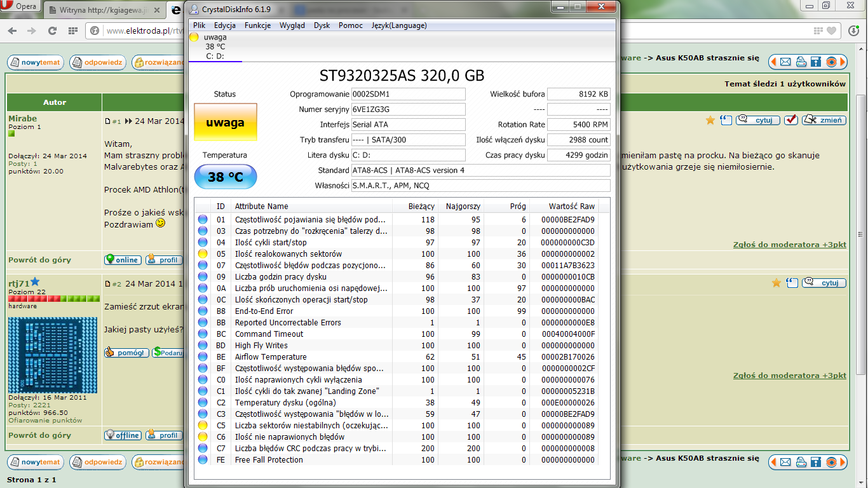Open the Dysk menu

[x=322, y=25]
